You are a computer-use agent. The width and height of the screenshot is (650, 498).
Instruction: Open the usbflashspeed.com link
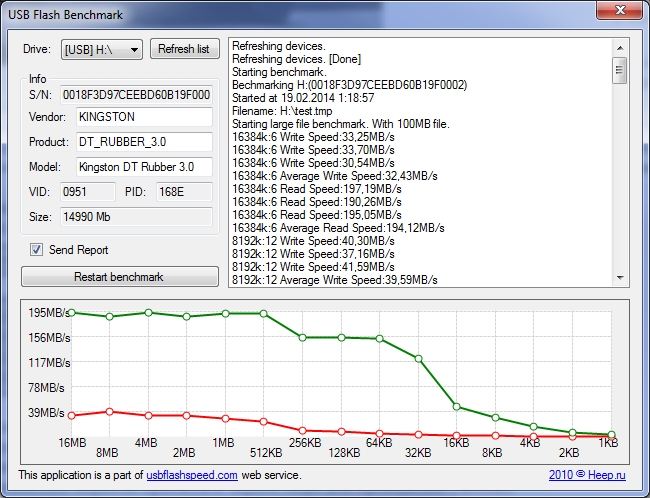(x=192, y=475)
